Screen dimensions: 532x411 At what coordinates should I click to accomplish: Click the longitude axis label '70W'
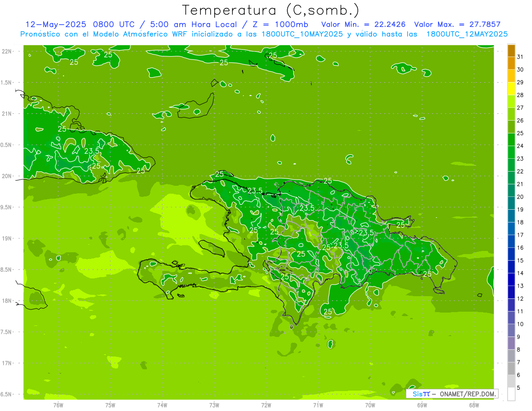pyautogui.click(x=370, y=405)
